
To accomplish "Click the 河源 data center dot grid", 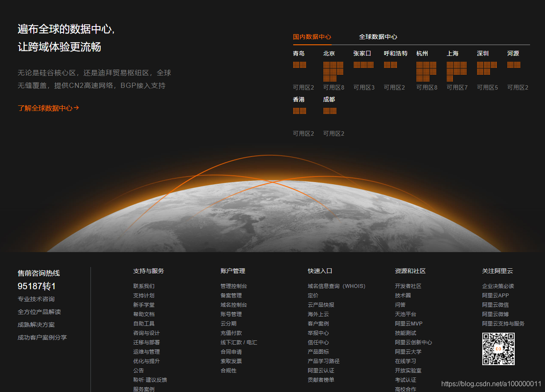I will (x=514, y=65).
